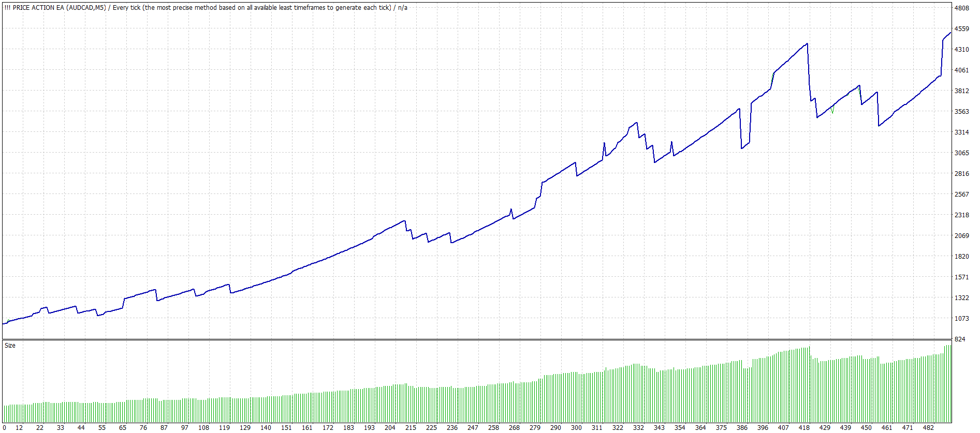Pick trade number 418 on the x-axis
980x433 pixels.
tap(804, 428)
